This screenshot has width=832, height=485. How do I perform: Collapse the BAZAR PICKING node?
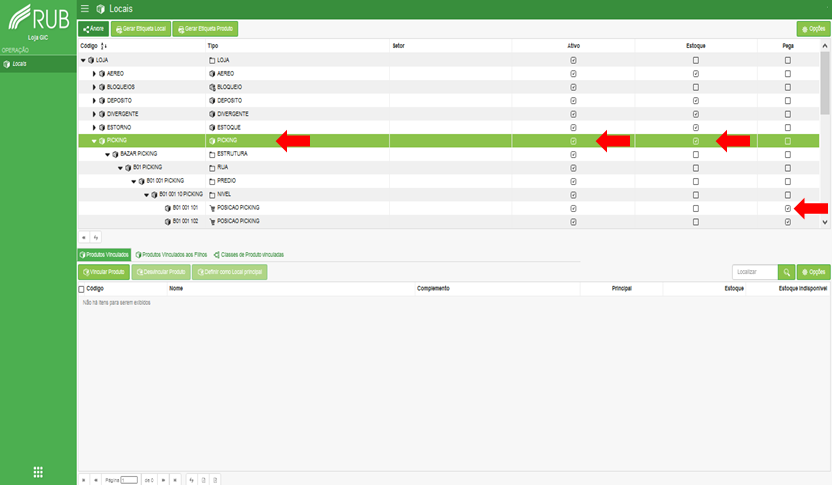107,154
